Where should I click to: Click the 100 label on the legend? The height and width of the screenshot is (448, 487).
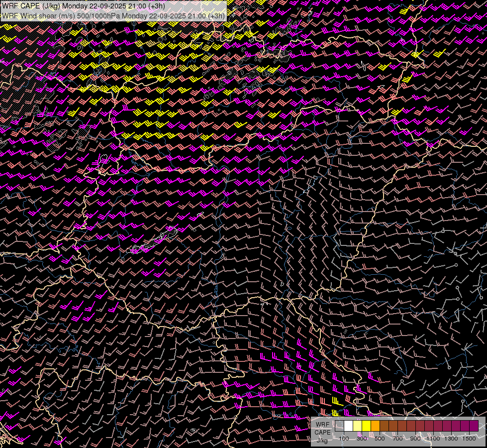point(344,439)
